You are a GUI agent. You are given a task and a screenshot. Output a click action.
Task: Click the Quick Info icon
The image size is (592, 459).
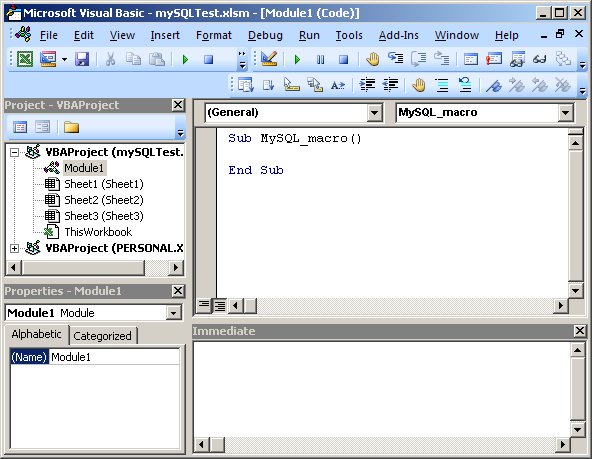click(x=291, y=85)
